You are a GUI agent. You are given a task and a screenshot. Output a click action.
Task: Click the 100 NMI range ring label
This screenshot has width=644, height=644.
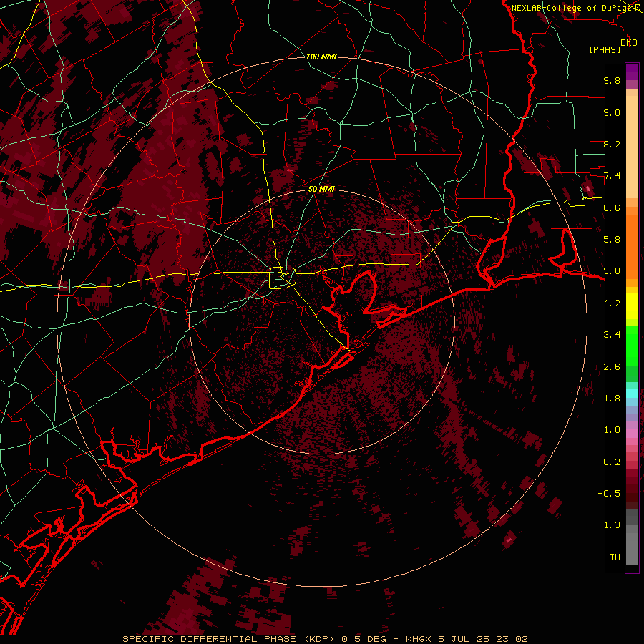[321, 57]
